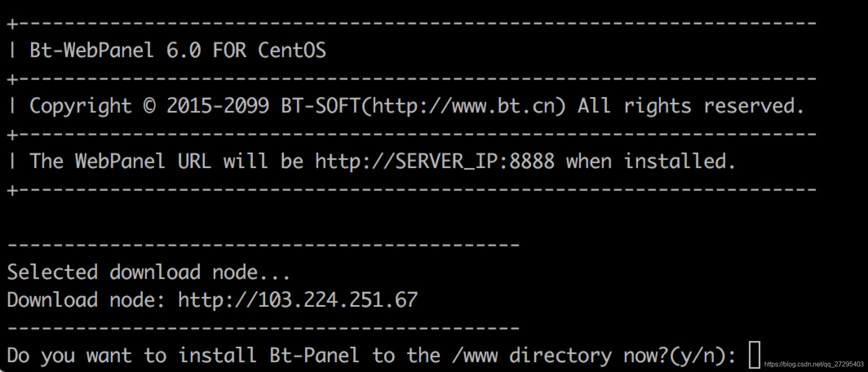Click the terminal cursor after the (y/n) prompt
The height and width of the screenshot is (372, 868).
[x=755, y=355]
